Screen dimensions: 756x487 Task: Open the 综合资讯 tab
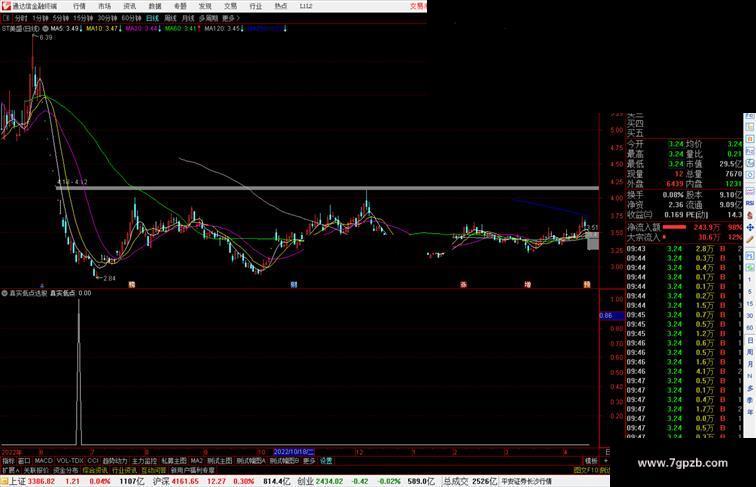[95, 470]
